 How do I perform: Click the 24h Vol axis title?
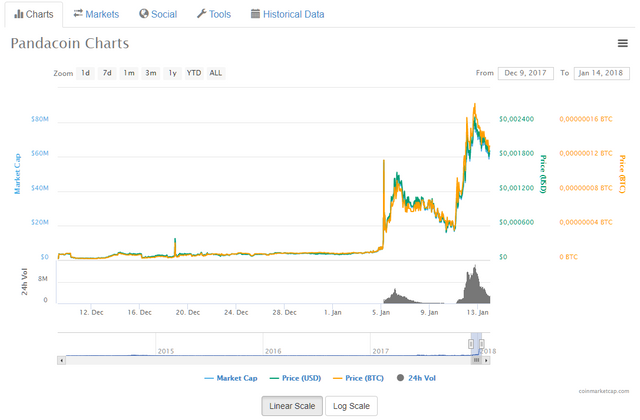click(24, 282)
